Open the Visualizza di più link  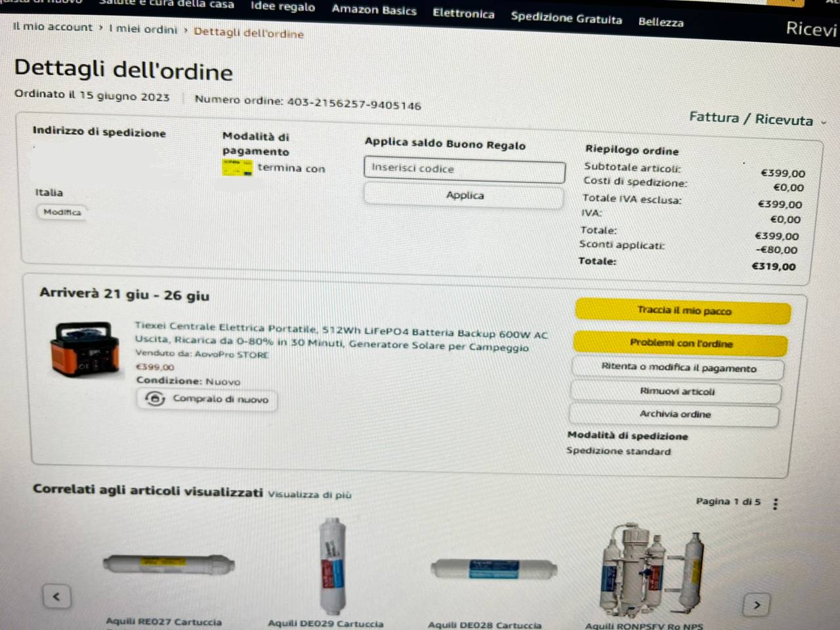(310, 494)
